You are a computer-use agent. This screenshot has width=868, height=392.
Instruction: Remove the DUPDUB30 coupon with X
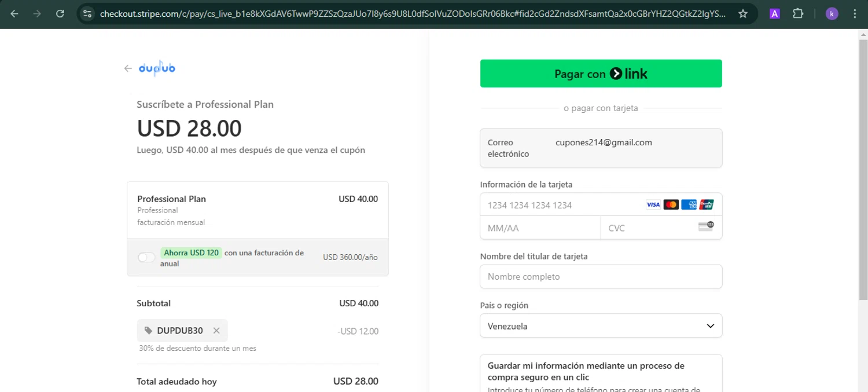tap(216, 331)
